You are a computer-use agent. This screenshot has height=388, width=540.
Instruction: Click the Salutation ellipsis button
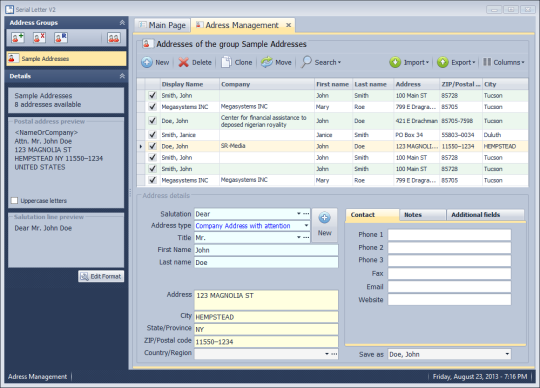coord(306,214)
